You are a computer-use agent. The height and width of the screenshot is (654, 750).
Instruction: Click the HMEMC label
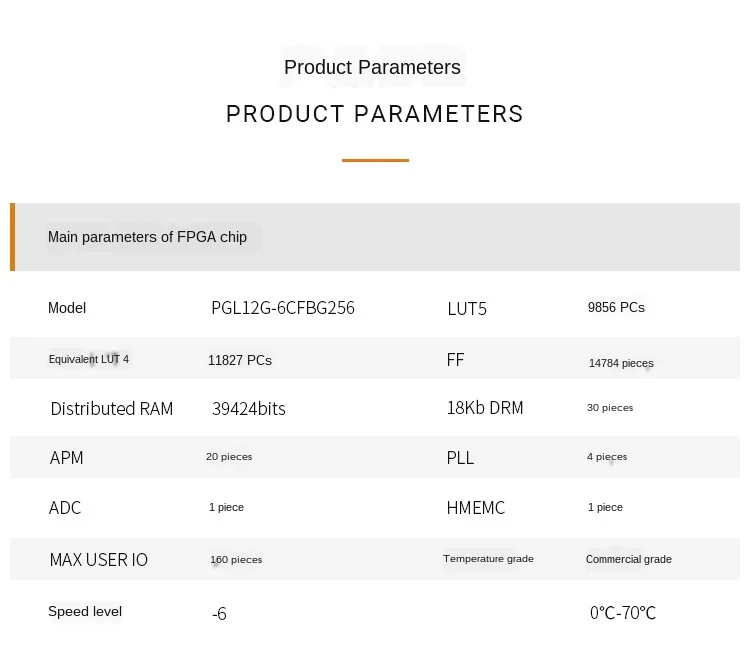475,508
